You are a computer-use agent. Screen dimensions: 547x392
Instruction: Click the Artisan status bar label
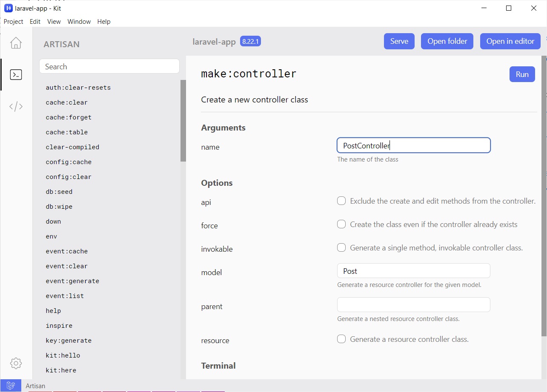point(35,386)
